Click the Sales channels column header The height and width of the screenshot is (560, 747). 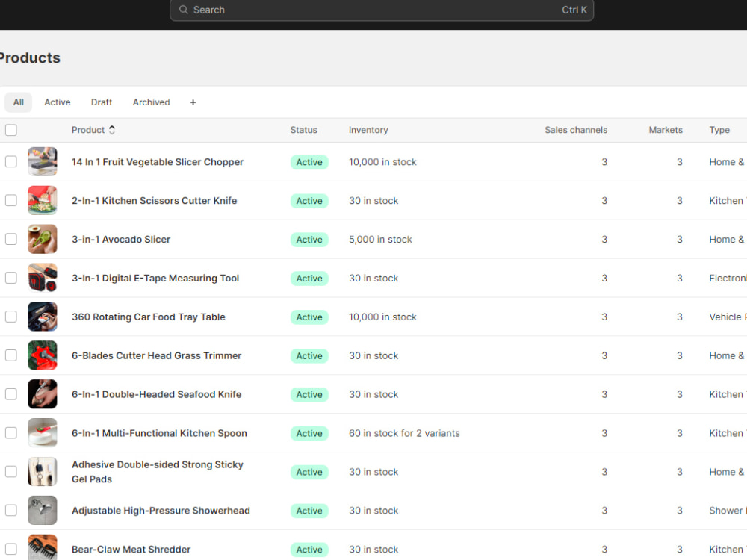576,130
